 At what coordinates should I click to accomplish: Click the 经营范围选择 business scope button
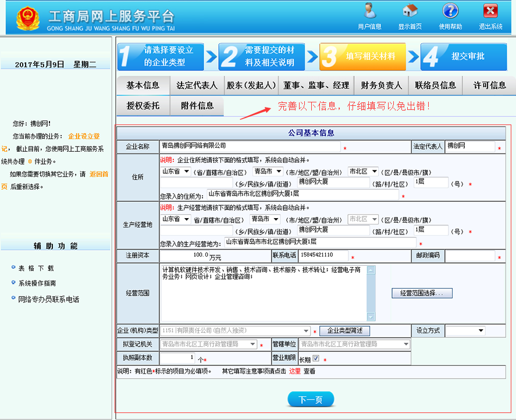421,293
